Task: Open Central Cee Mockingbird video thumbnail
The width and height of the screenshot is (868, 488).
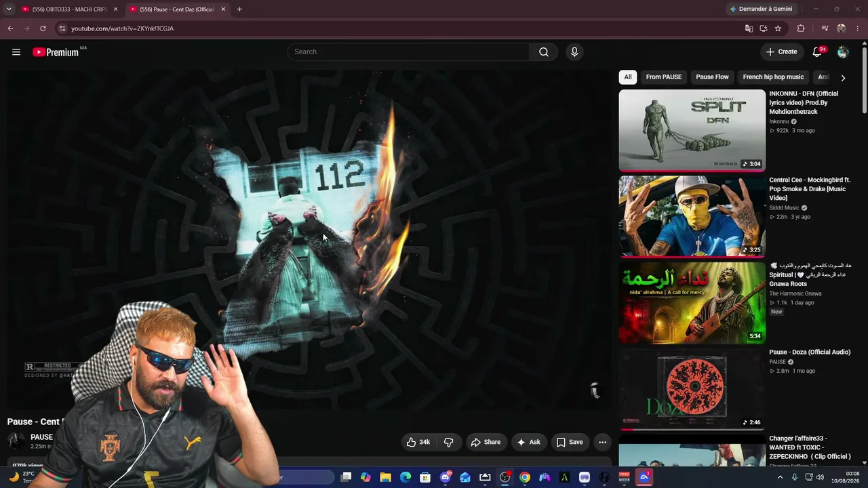Action: coord(692,217)
